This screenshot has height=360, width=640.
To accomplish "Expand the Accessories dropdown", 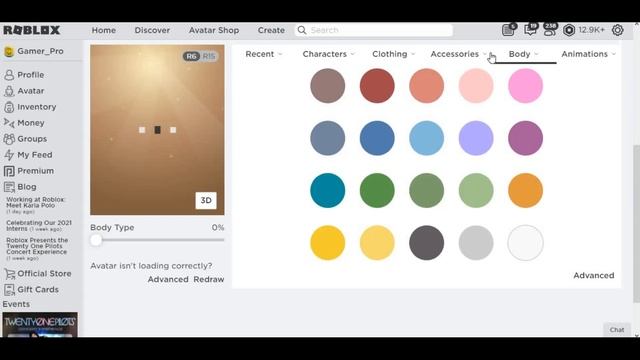I will coord(459,54).
